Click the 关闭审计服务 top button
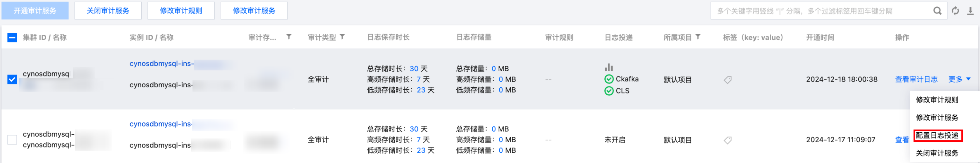 coord(108,11)
